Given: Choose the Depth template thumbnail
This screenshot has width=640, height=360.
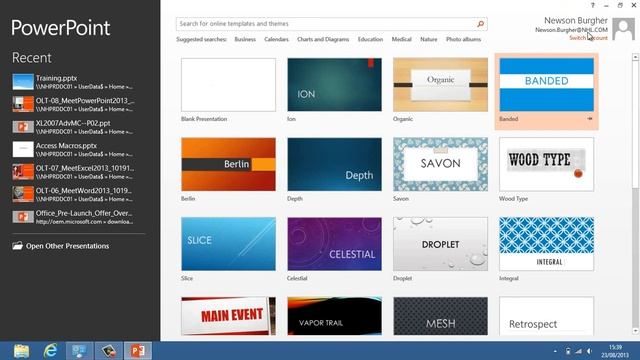Looking at the screenshot, I should (x=334, y=164).
